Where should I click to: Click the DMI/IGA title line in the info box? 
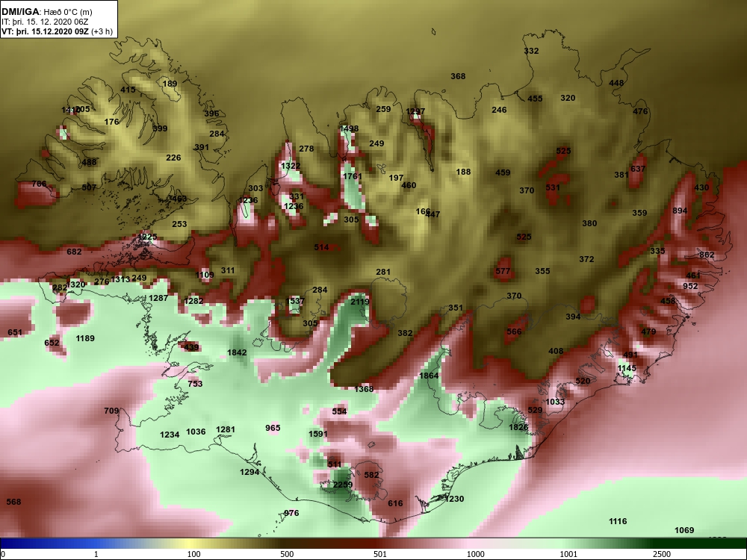pos(46,13)
